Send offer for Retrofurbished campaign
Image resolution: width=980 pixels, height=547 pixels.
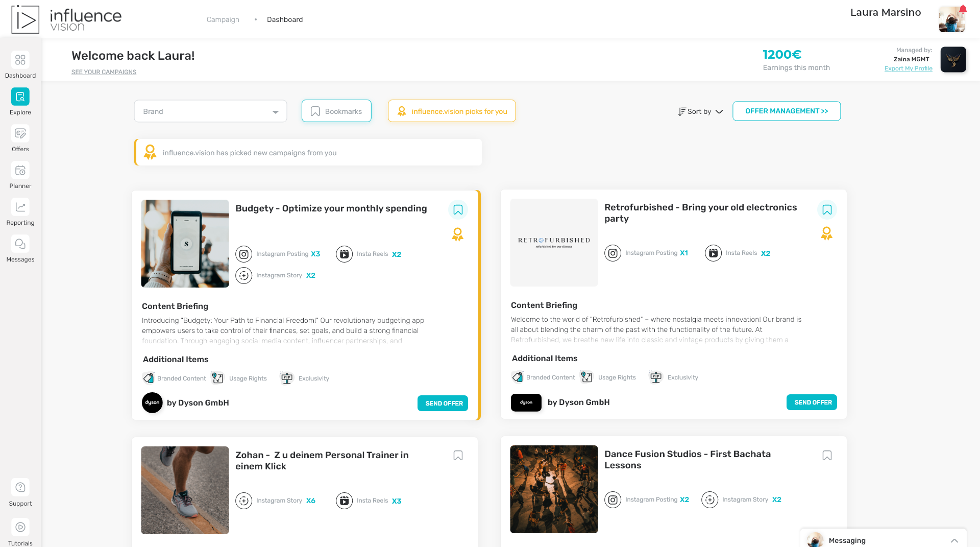click(x=812, y=402)
